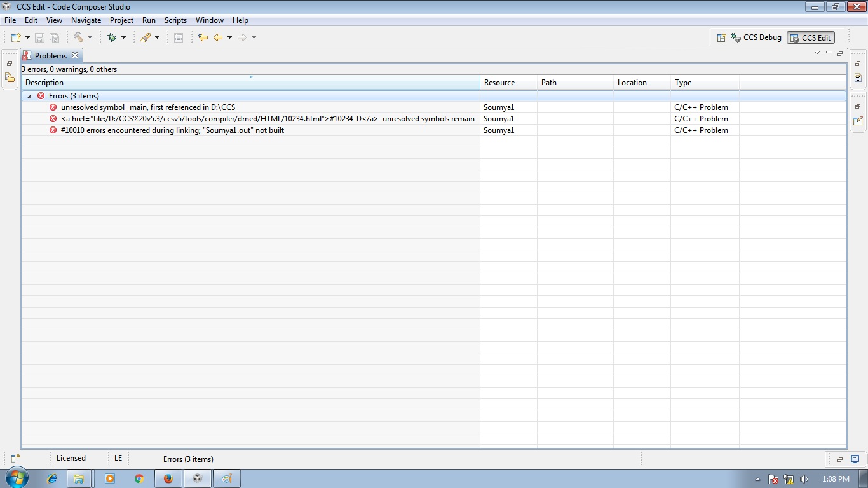Click the Back navigation arrow icon

pyautogui.click(x=218, y=37)
